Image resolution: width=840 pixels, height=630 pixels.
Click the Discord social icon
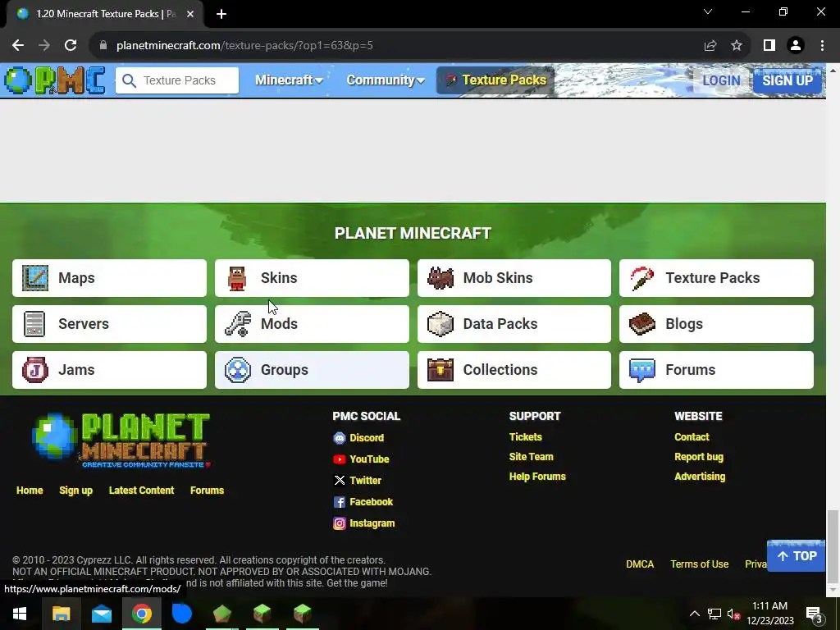point(339,438)
